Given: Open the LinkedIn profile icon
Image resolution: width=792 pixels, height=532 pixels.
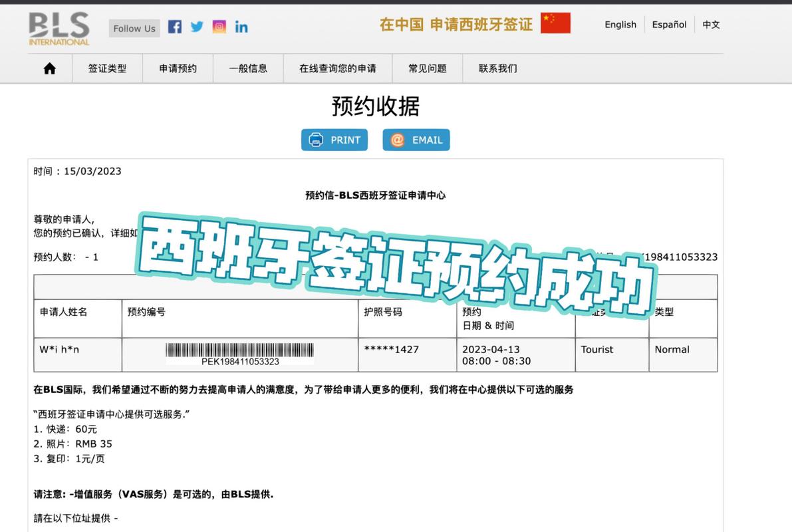Looking at the screenshot, I should pos(241,27).
